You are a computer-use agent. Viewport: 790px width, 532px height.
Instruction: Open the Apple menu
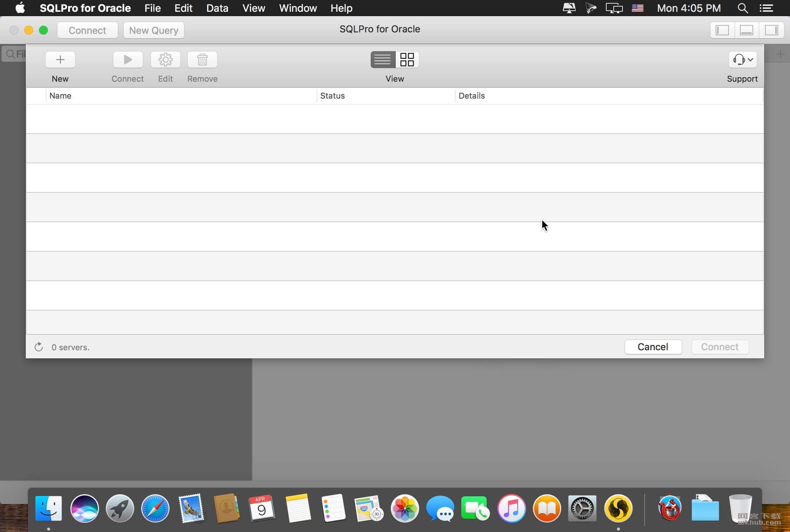click(x=20, y=8)
